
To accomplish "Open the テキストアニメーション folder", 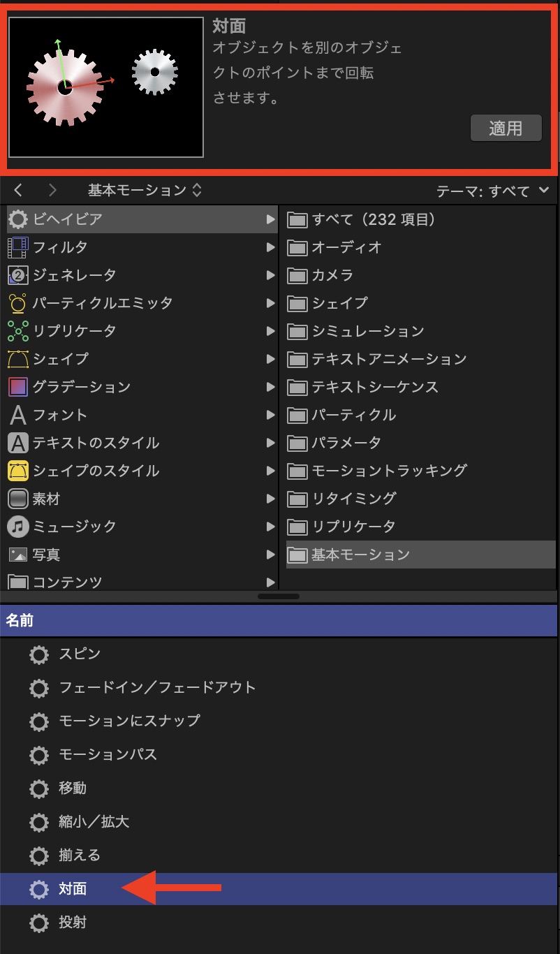I will click(x=388, y=359).
